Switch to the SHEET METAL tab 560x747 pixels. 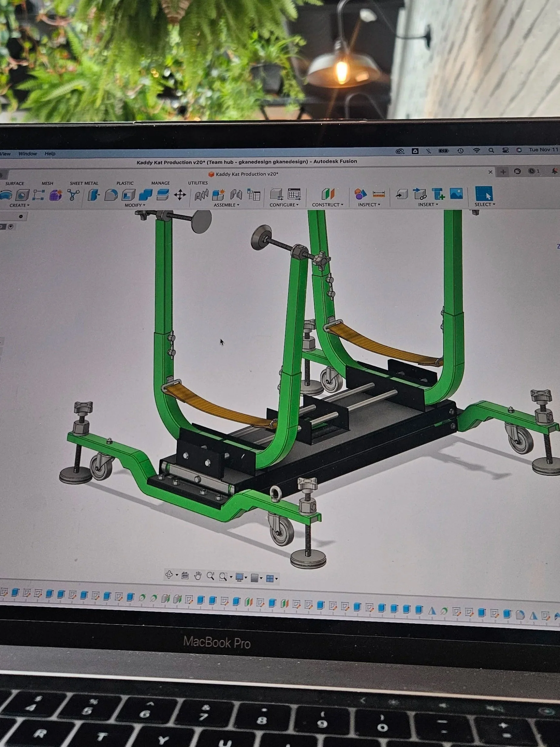tap(84, 183)
